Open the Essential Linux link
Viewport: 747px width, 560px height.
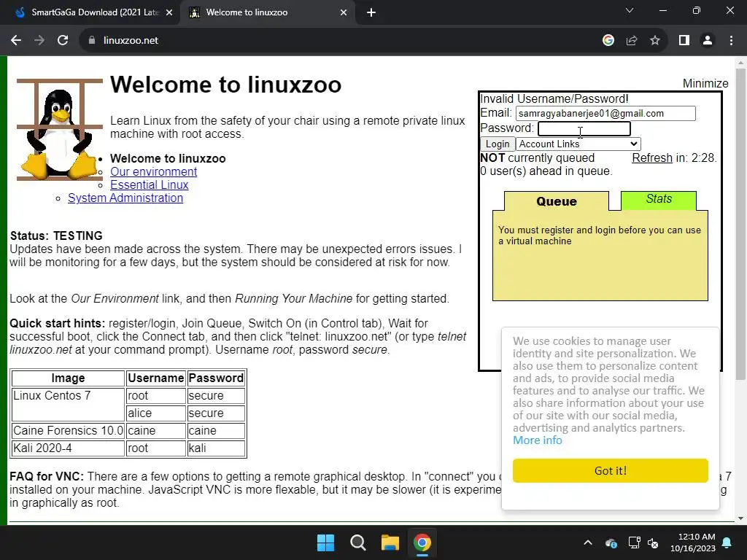coord(149,184)
